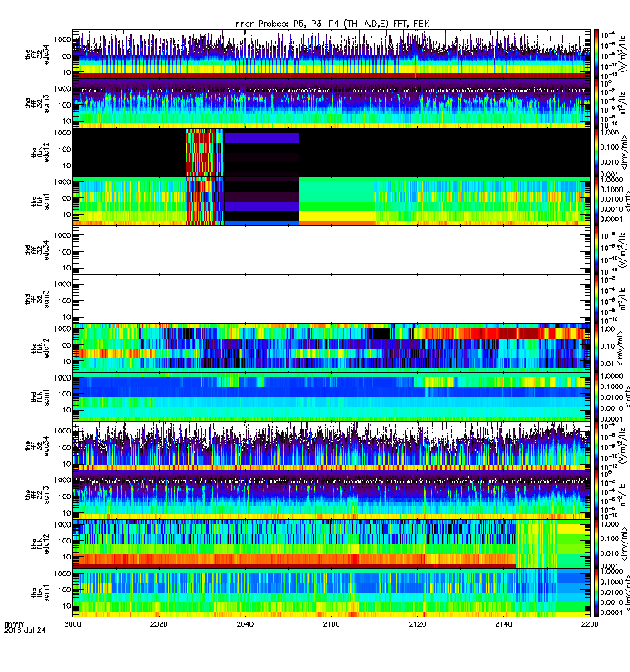Screen dimensions: 630x672
Task: Click the "100" tick on thd fbk scm1 axis
Action: [x=65, y=394]
